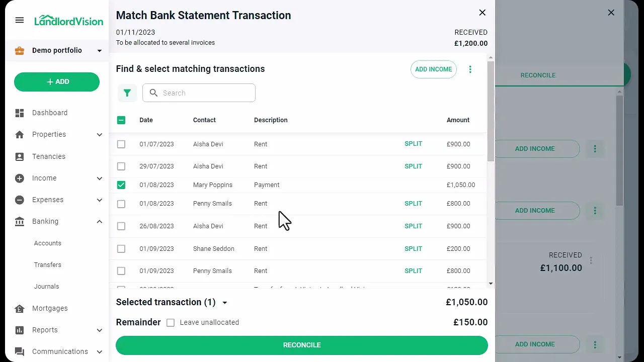Screen dimensions: 644x362
Task: Open the hamburger navigation menu
Action: [20, 20]
